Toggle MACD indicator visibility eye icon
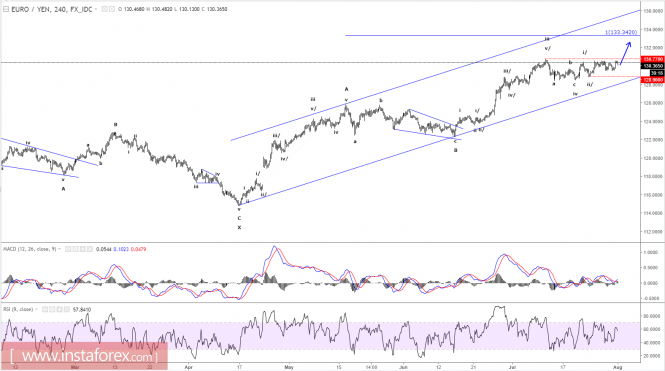The width and height of the screenshot is (665, 371). [68, 249]
